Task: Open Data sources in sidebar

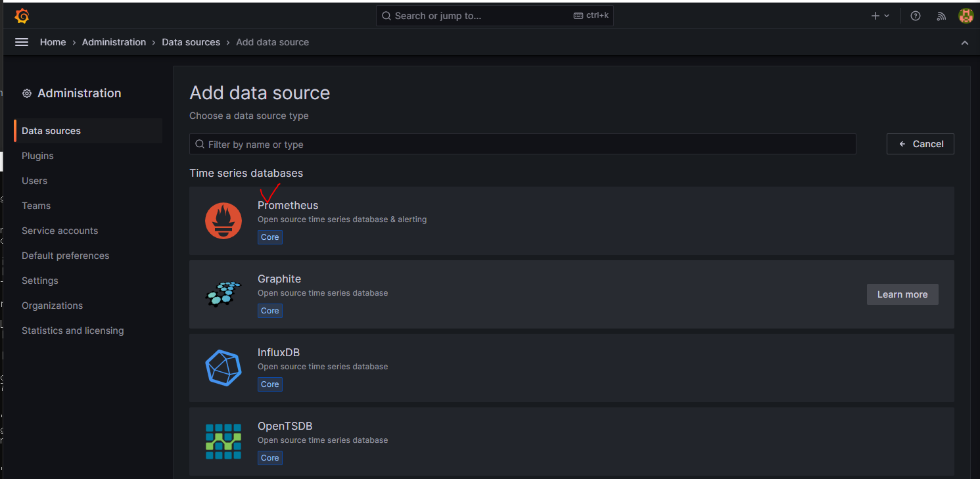Action: [x=88, y=131]
